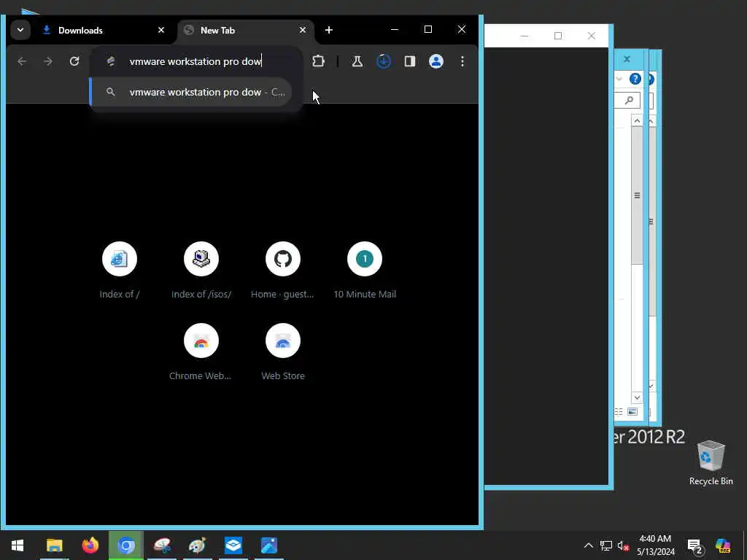Screen dimensions: 747x560
Task: Launch Firefox from the taskbar
Action: [90, 545]
